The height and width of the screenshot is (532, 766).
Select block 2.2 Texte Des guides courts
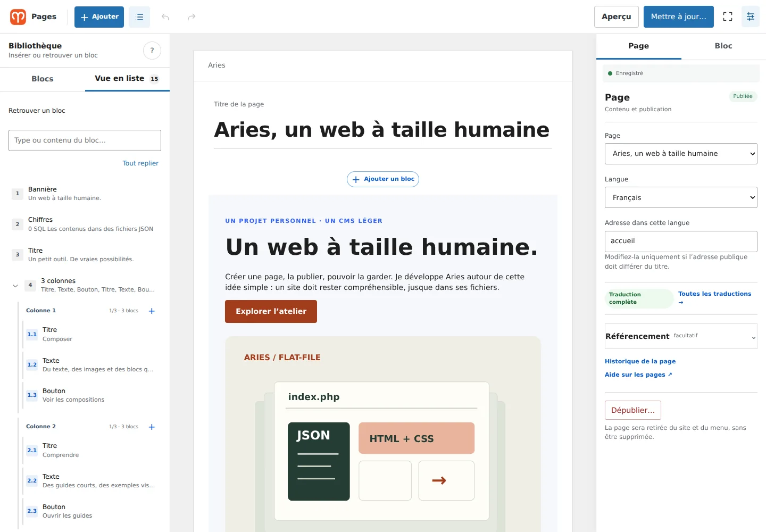(92, 481)
